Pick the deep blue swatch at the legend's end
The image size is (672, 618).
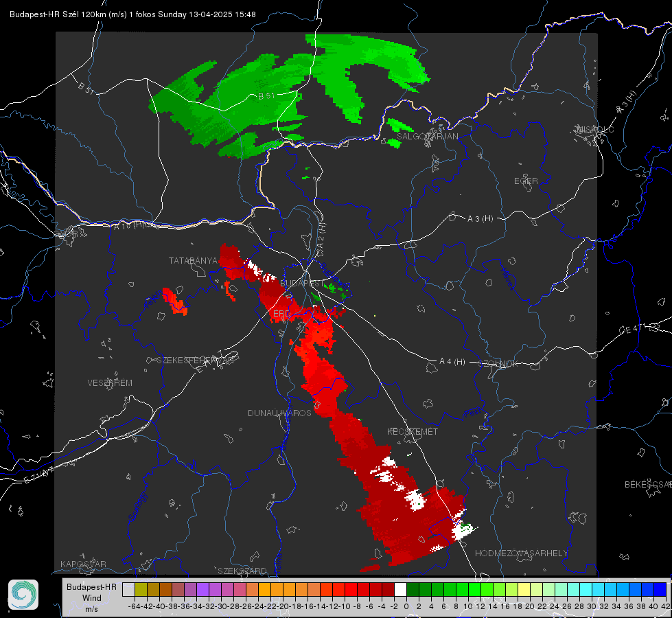click(x=660, y=590)
